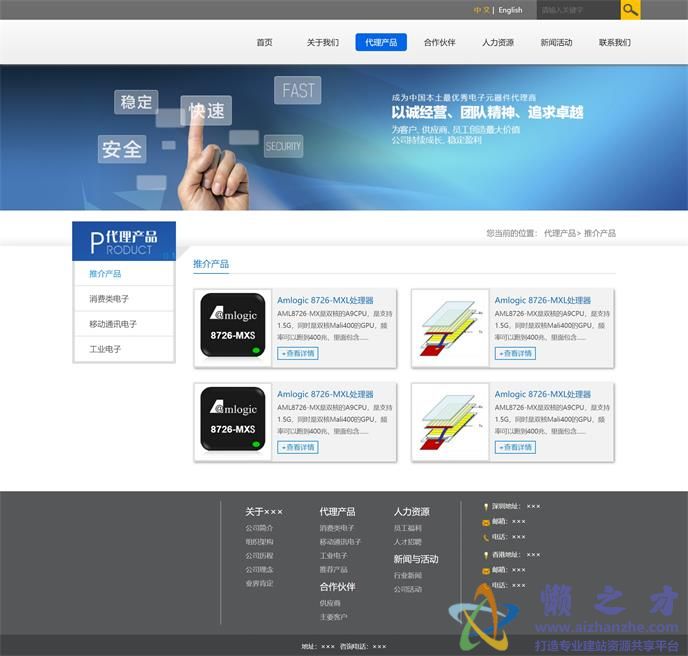Click the yellow search magnifier icon
Image resolution: width=688 pixels, height=656 pixels.
pyautogui.click(x=630, y=10)
